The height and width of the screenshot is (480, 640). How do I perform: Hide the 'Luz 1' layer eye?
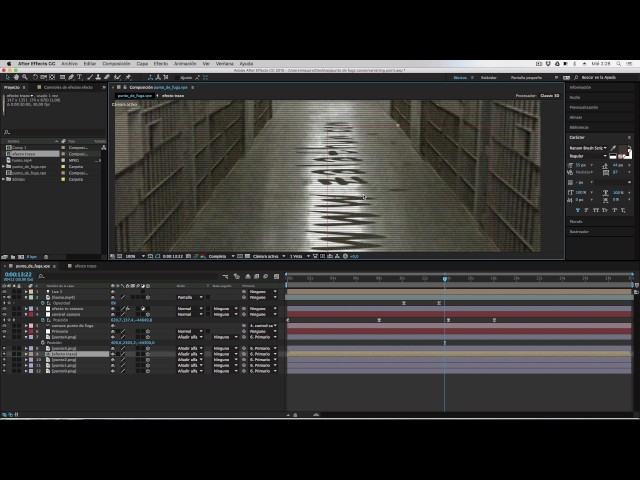[4, 292]
